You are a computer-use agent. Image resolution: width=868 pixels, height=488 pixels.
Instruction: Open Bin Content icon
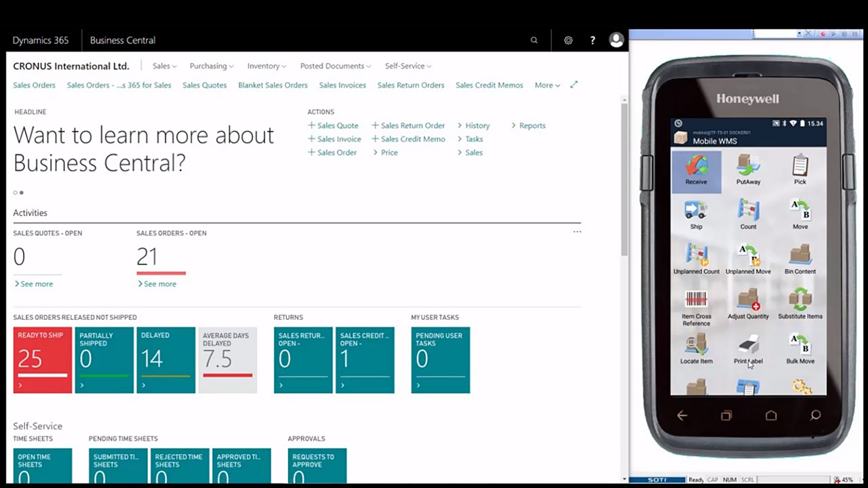tap(800, 260)
